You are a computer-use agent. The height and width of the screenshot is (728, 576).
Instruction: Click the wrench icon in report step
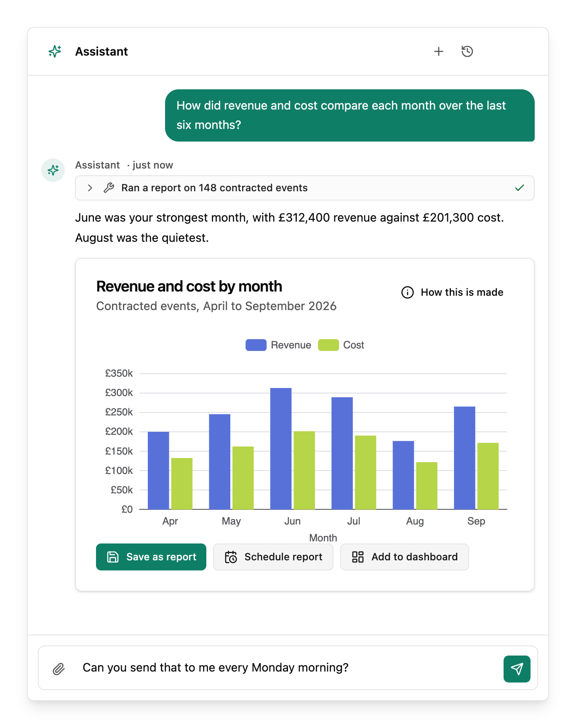(109, 188)
